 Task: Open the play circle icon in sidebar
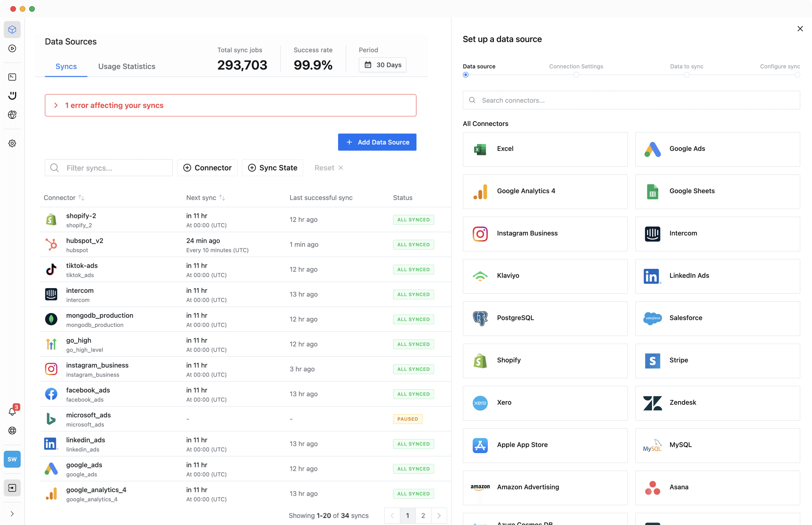(12, 48)
